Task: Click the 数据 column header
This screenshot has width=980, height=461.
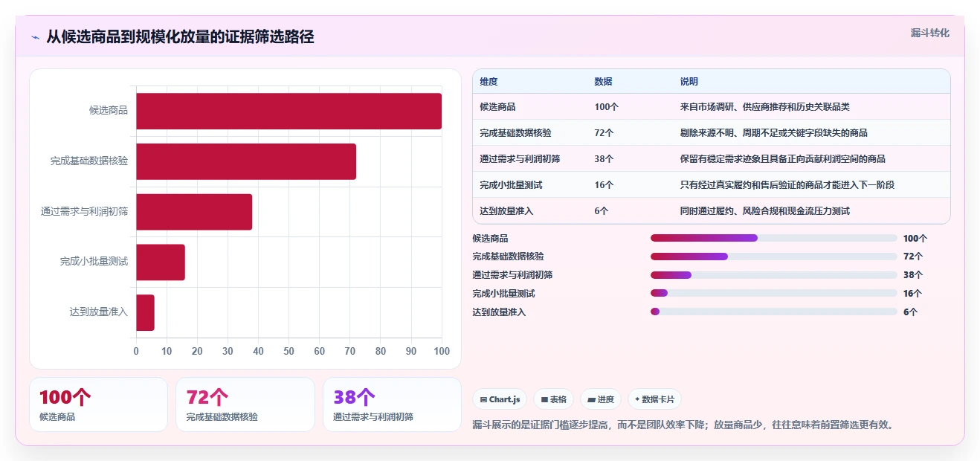Action: pos(603,82)
